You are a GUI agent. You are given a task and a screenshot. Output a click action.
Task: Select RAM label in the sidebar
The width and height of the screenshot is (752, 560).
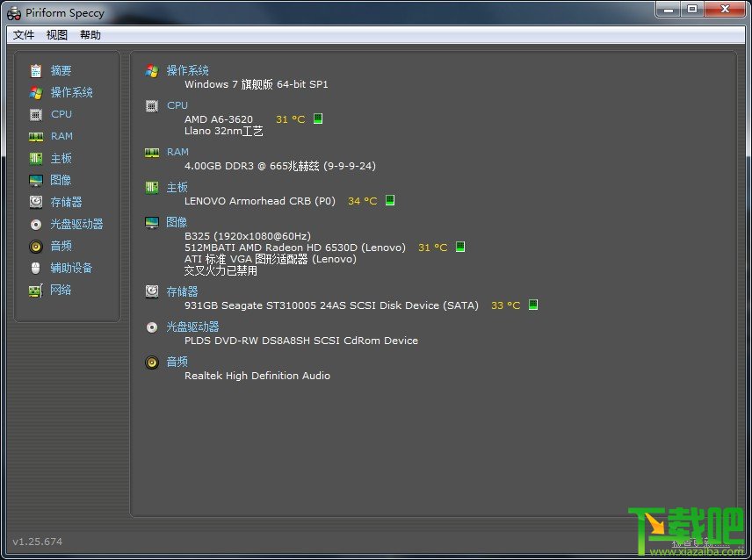coord(61,137)
